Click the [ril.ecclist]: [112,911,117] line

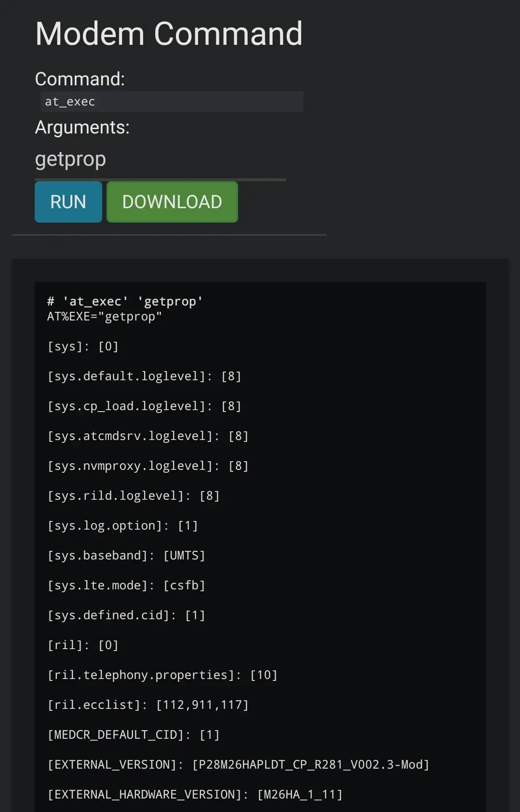coord(148,705)
